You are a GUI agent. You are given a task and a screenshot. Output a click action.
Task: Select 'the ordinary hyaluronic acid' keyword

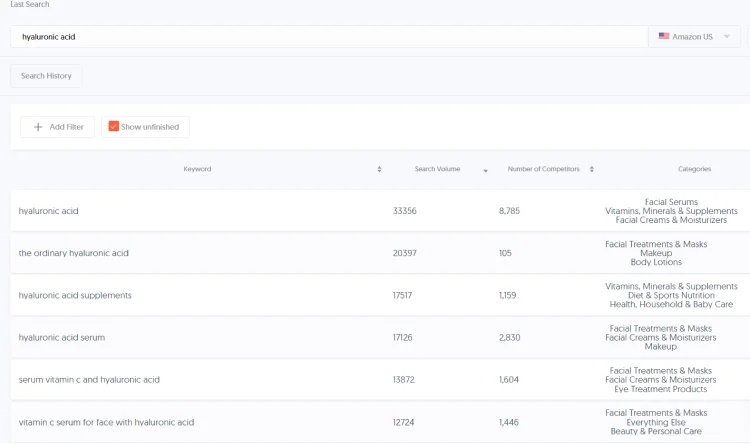point(74,253)
